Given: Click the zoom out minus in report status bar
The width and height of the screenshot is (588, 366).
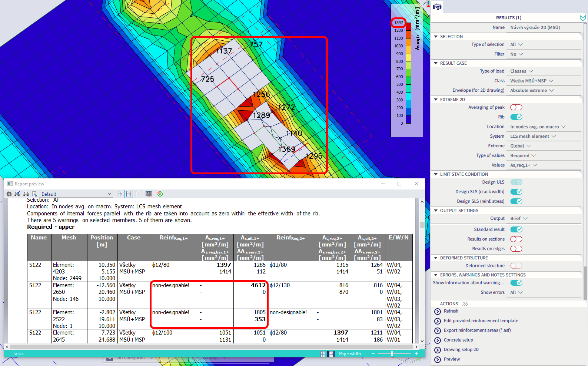Looking at the screenshot, I should [373, 354].
